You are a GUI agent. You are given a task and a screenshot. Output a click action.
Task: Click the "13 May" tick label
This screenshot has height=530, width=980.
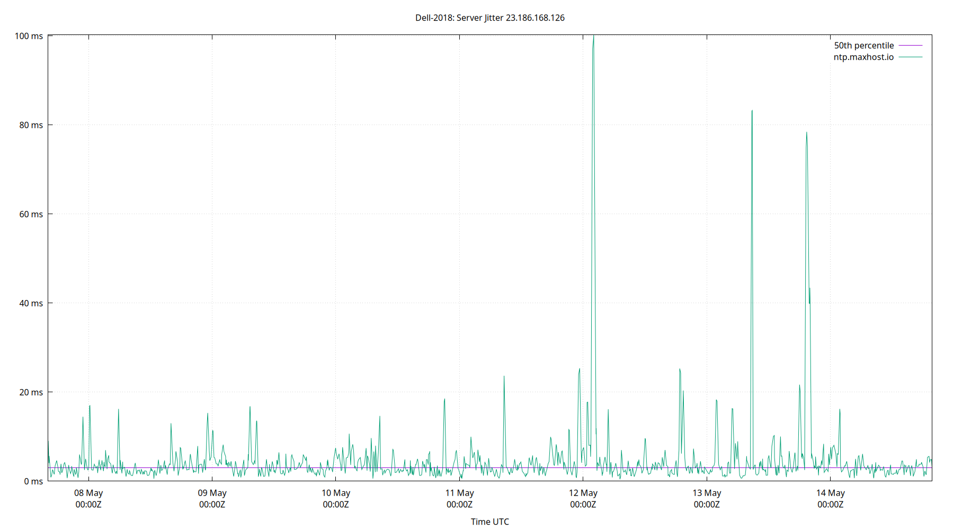click(708, 493)
